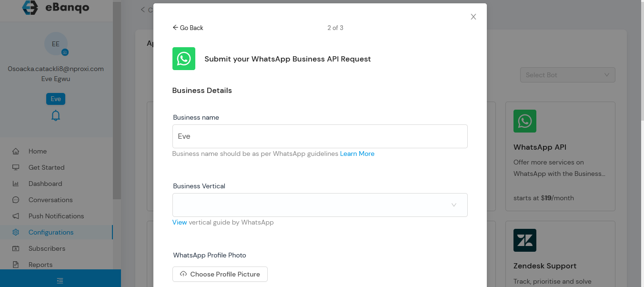Go to Dashboard in sidebar
This screenshot has height=287, width=644.
pos(45,184)
